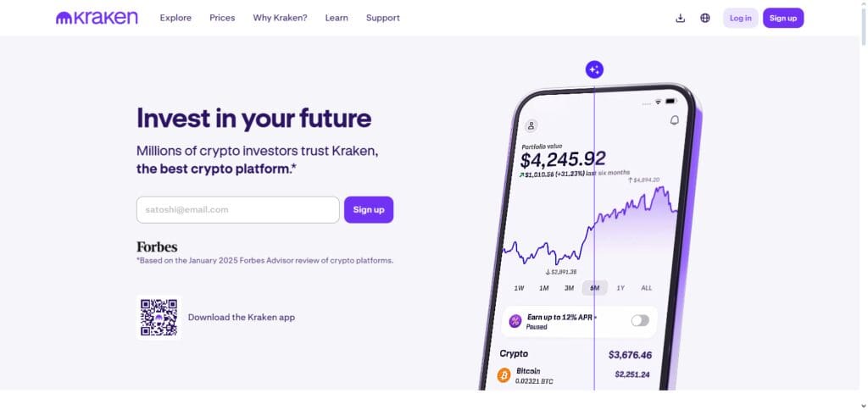Open the download app icon in header
This screenshot has width=868, height=410.
pyautogui.click(x=681, y=19)
